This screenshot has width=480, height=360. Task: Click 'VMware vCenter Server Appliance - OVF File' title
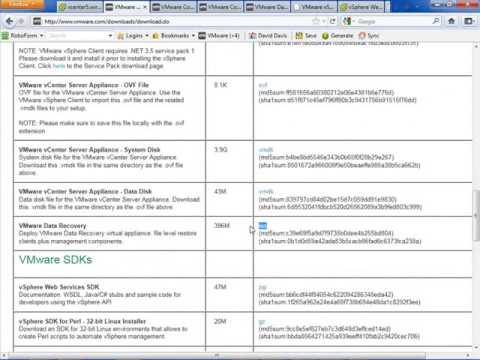tap(84, 85)
